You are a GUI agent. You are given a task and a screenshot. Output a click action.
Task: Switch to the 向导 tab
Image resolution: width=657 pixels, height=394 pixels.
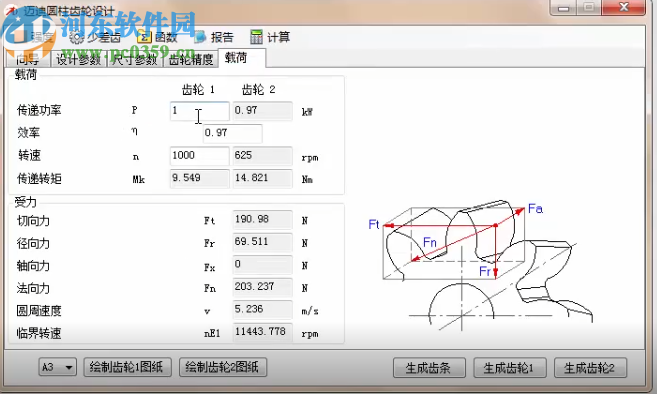tap(28, 59)
